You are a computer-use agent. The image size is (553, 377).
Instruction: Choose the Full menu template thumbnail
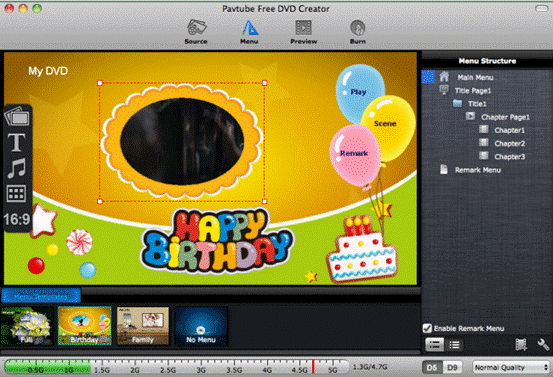pyautogui.click(x=27, y=326)
